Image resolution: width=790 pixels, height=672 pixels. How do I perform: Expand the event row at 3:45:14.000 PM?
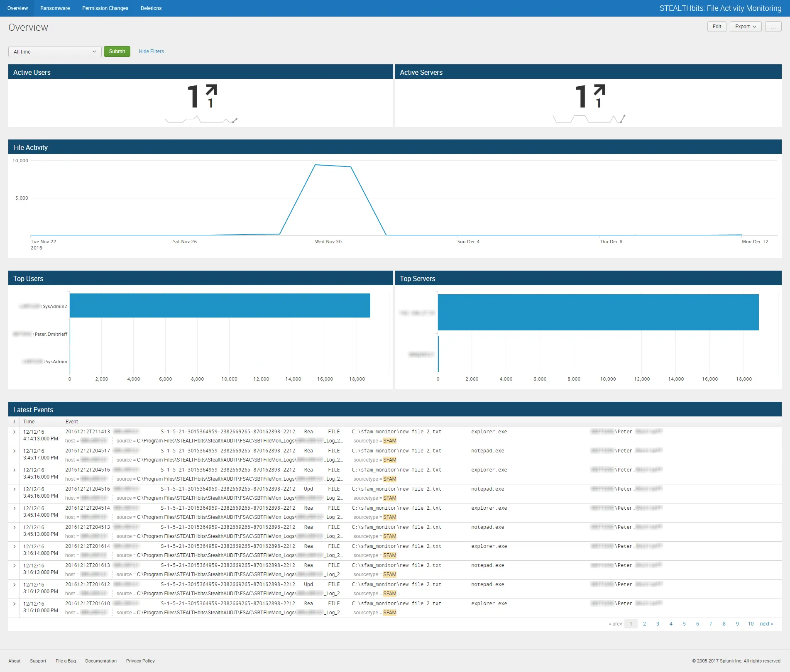click(x=14, y=508)
